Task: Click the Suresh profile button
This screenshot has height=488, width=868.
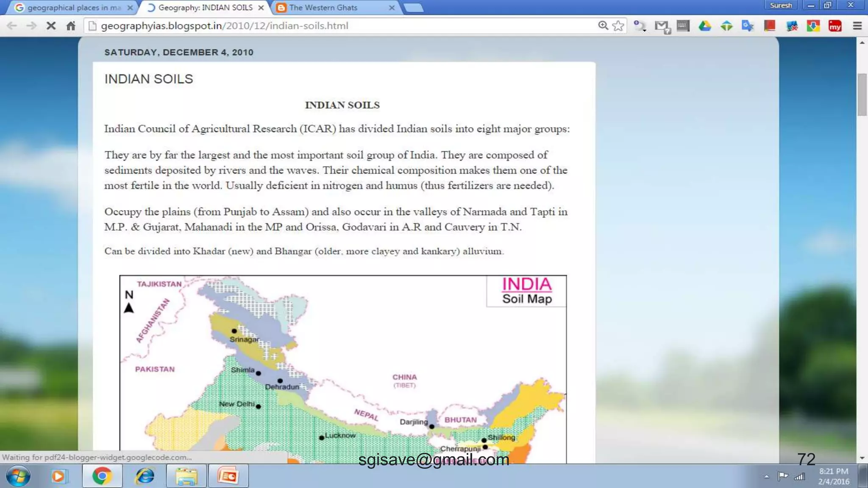Action: pyautogui.click(x=781, y=5)
